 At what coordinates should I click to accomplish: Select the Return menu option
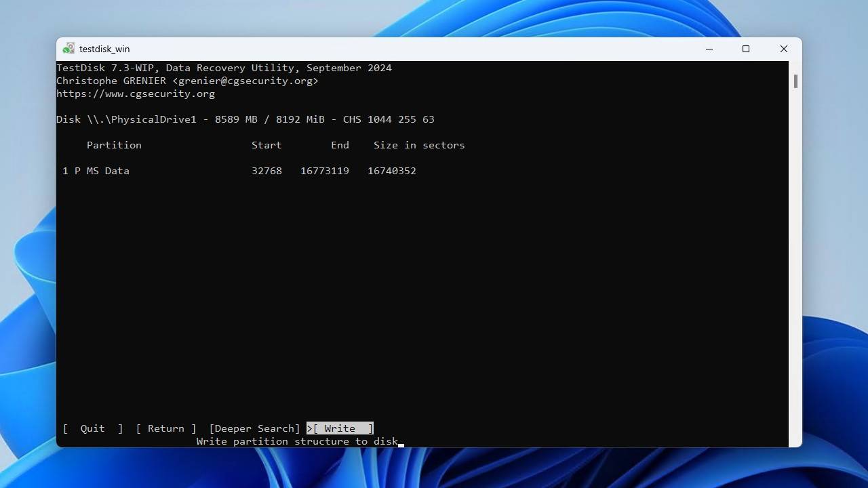click(x=166, y=428)
